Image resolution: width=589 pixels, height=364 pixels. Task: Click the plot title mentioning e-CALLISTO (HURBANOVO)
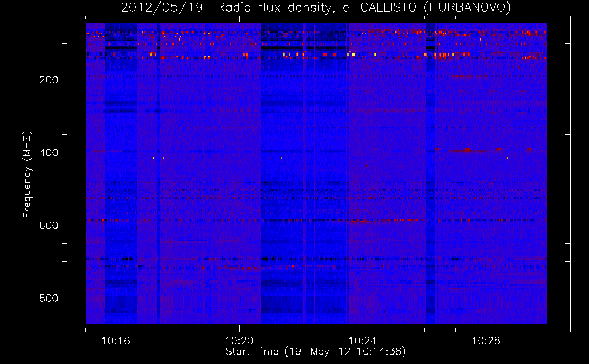[x=316, y=7]
